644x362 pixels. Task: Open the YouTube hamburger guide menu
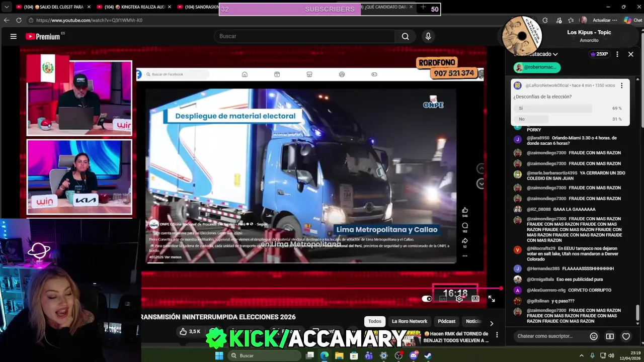click(x=14, y=36)
